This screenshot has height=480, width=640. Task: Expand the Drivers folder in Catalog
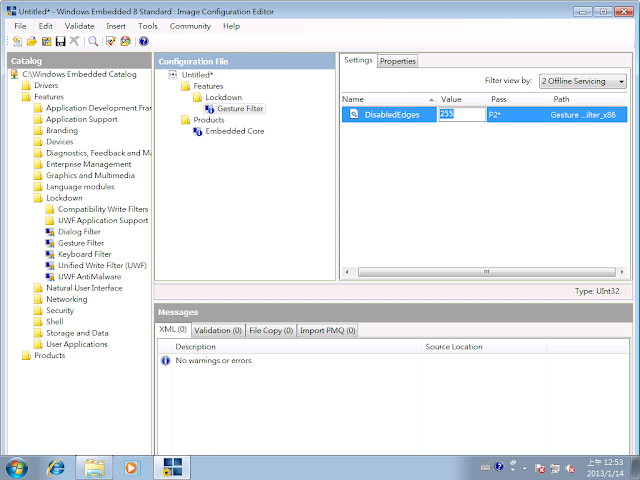click(x=40, y=85)
